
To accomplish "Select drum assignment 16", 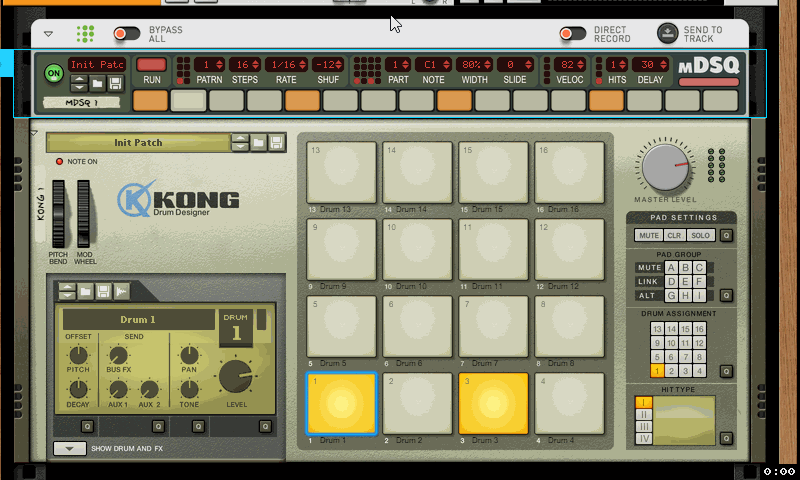I will tap(699, 329).
